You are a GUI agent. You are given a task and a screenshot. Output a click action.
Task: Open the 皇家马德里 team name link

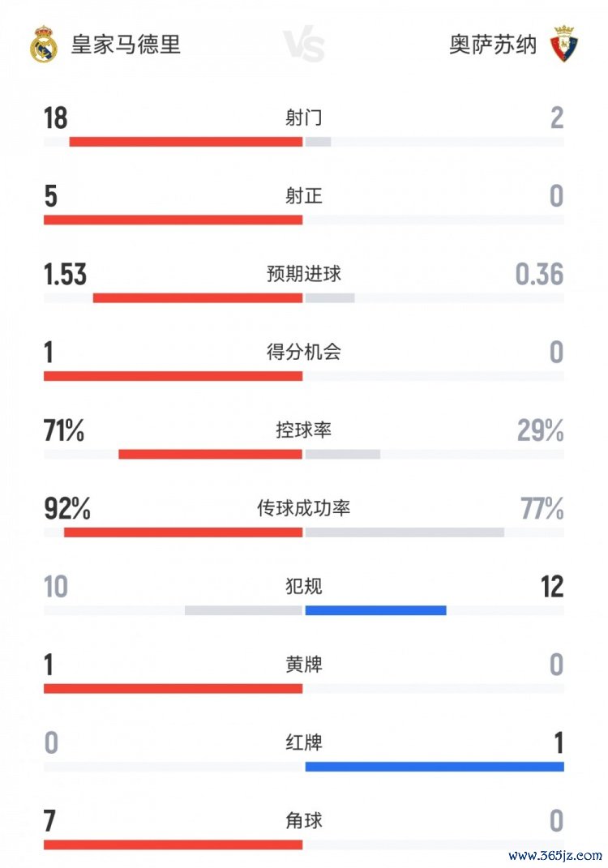[126, 45]
